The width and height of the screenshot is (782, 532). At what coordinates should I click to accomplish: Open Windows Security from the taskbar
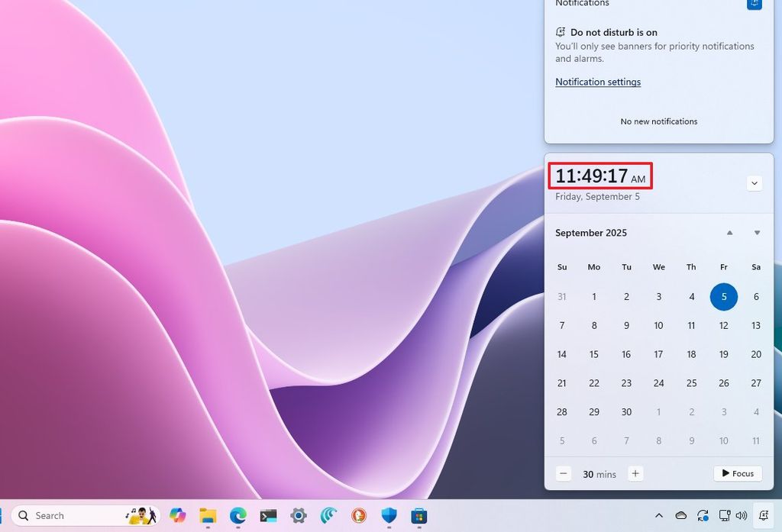pos(389,515)
